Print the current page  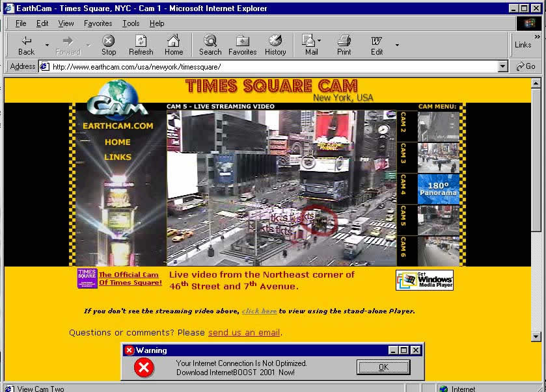[x=344, y=46]
